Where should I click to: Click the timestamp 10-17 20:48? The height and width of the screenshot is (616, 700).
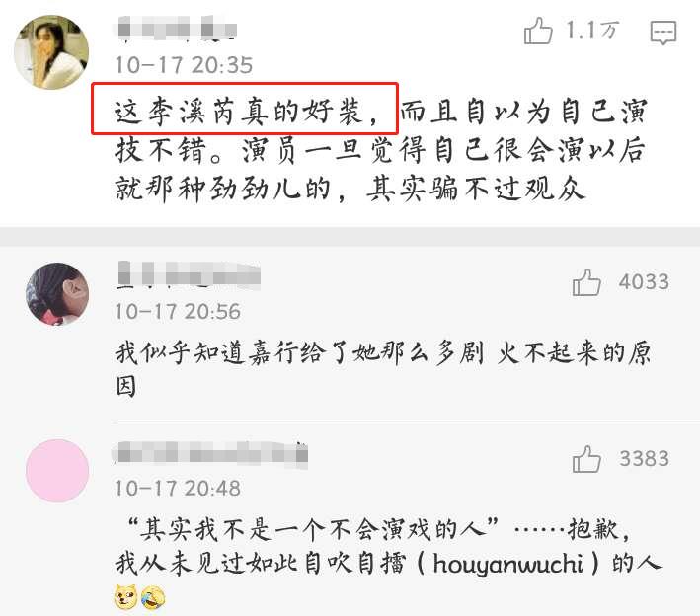(178, 488)
